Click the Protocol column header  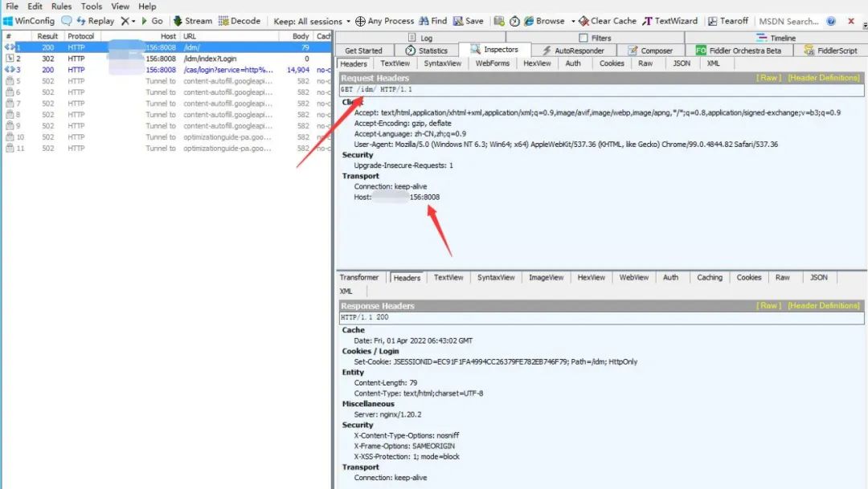click(81, 36)
